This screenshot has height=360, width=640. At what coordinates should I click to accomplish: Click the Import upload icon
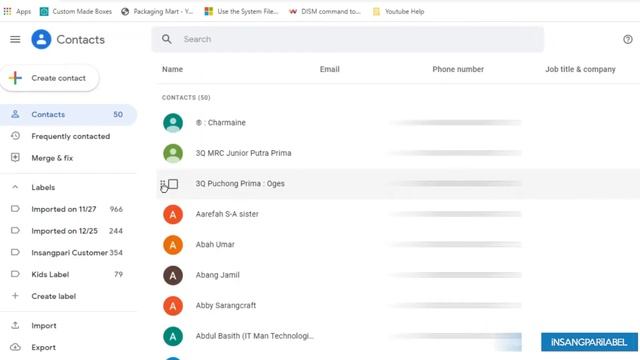(x=15, y=325)
